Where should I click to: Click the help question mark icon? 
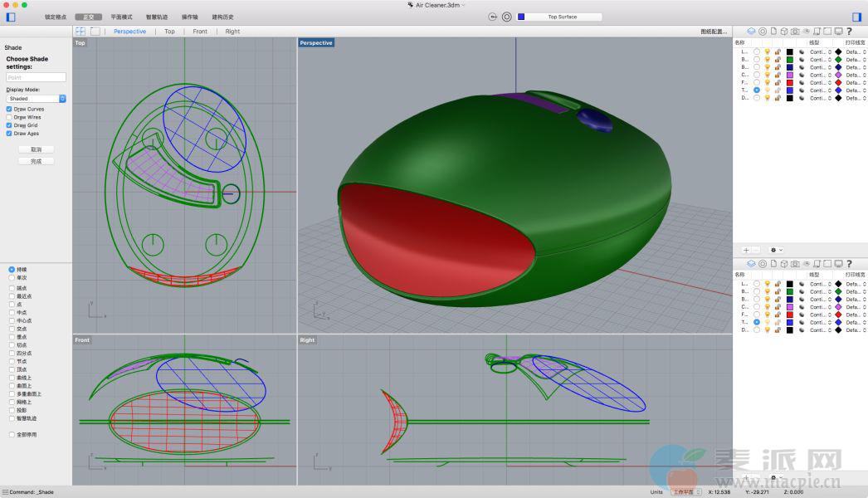pyautogui.click(x=850, y=32)
